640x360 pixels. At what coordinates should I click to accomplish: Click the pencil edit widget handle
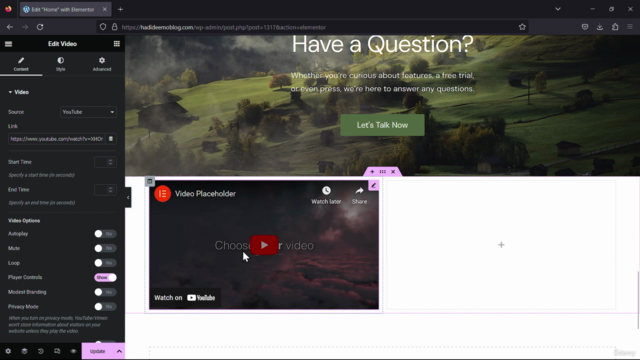click(373, 185)
